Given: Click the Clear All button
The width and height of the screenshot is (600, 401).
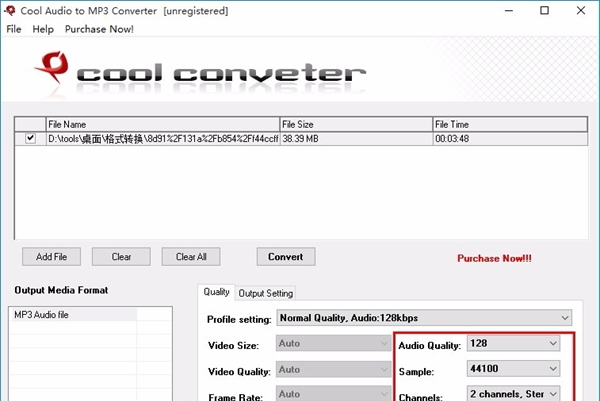Looking at the screenshot, I should coord(191,256).
